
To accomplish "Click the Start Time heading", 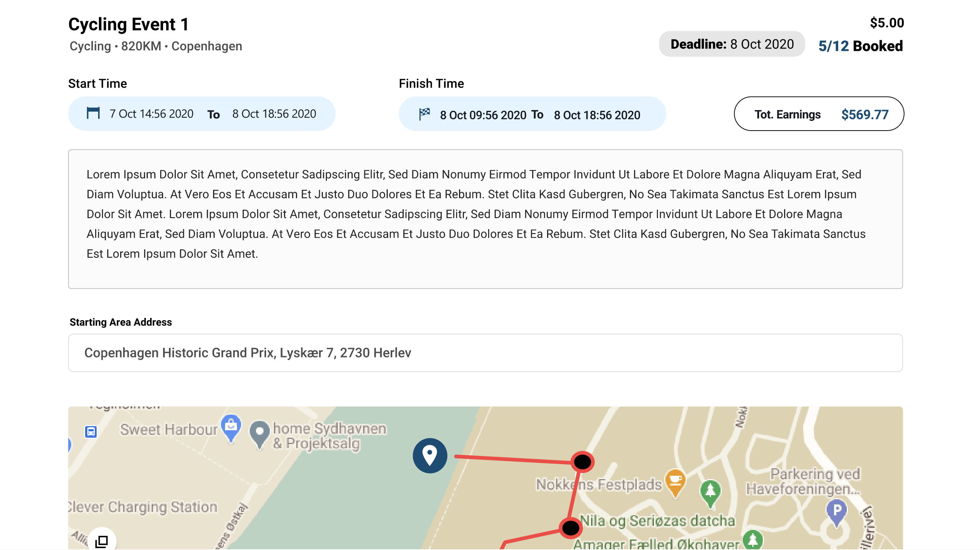I will [x=97, y=83].
